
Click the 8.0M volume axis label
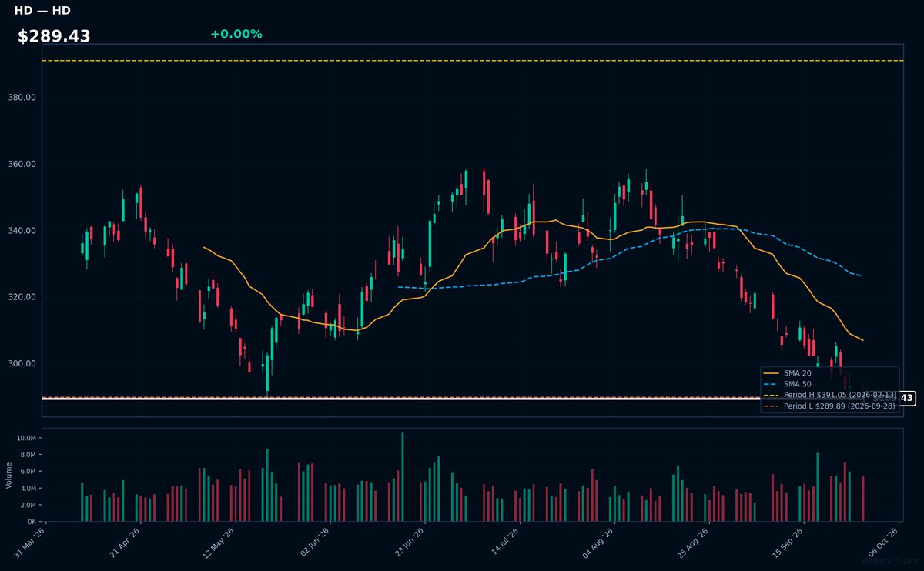(28, 455)
